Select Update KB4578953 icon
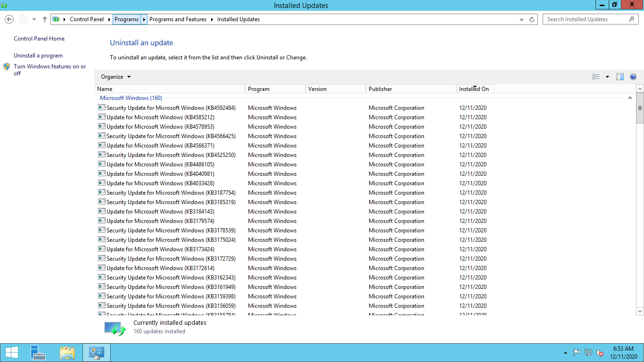The height and width of the screenshot is (362, 644). (101, 126)
